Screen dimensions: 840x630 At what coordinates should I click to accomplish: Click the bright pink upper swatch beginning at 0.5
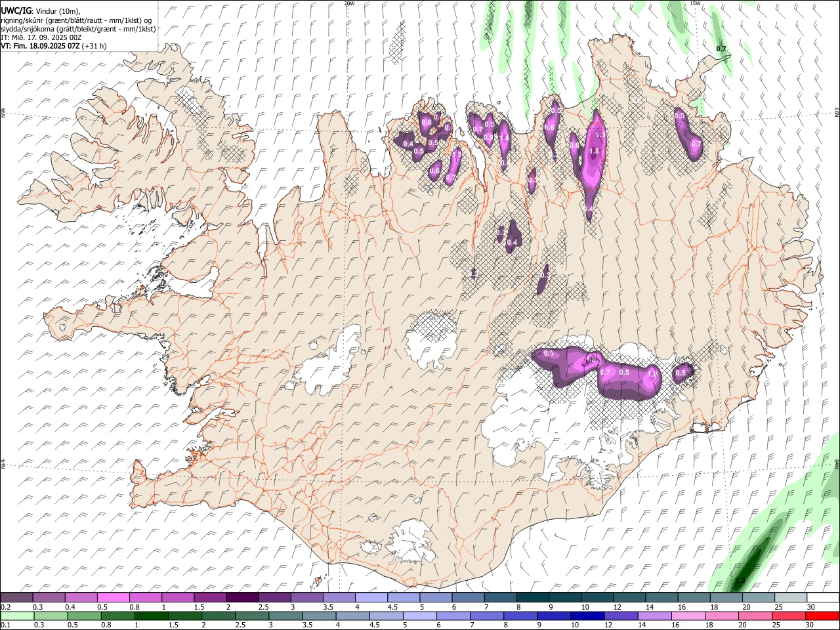coord(114,598)
